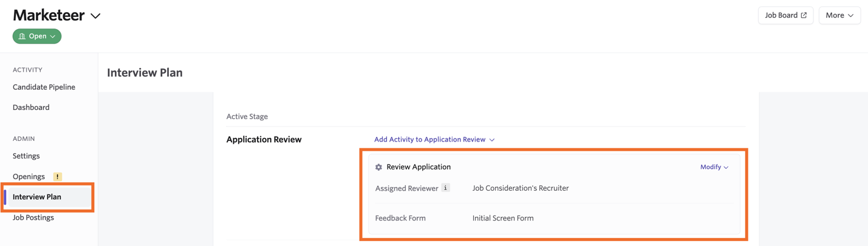
Task: Expand Add Activity to Application Review
Action: pyautogui.click(x=434, y=140)
